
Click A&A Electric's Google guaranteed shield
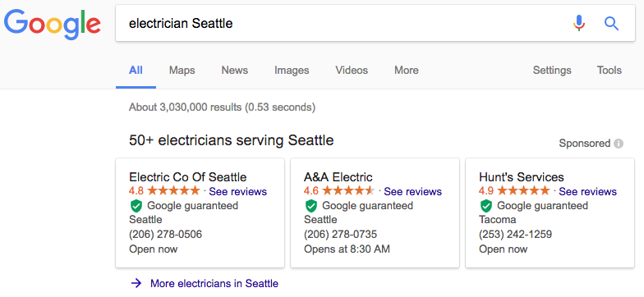(x=310, y=206)
